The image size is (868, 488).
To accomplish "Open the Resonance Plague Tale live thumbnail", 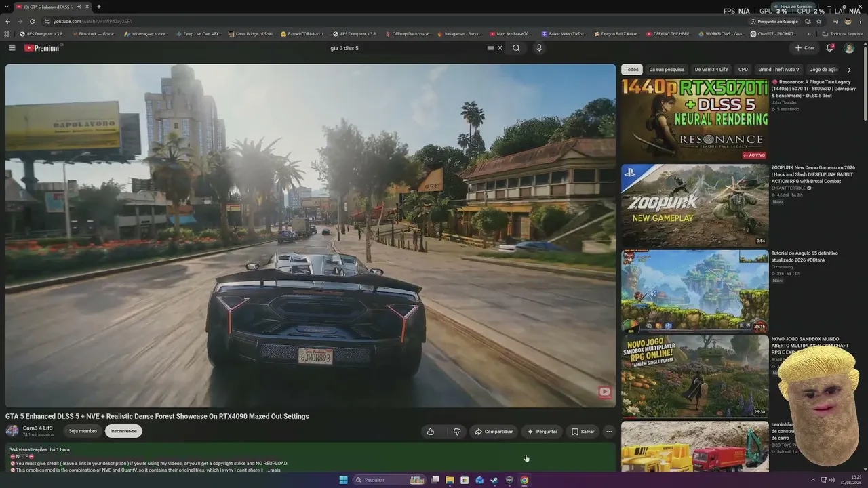I will point(694,119).
